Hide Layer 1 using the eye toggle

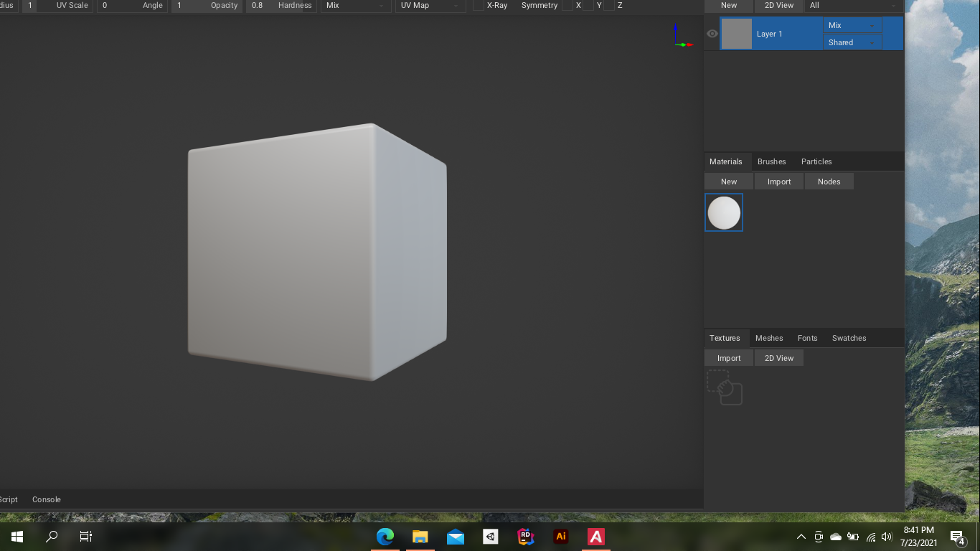click(x=712, y=33)
